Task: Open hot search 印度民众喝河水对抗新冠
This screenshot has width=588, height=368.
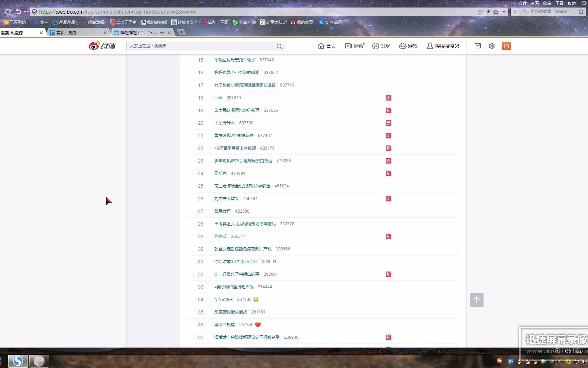Action: (x=237, y=110)
